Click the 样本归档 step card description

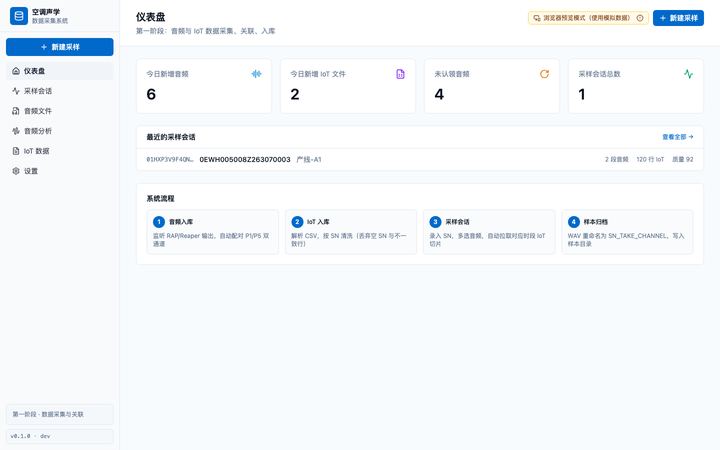pyautogui.click(x=626, y=240)
